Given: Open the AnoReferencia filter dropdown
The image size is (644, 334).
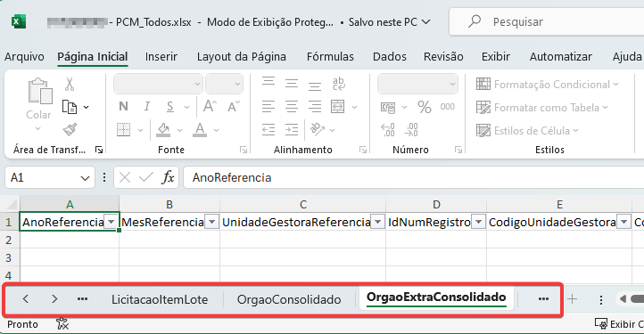Looking at the screenshot, I should tap(111, 222).
